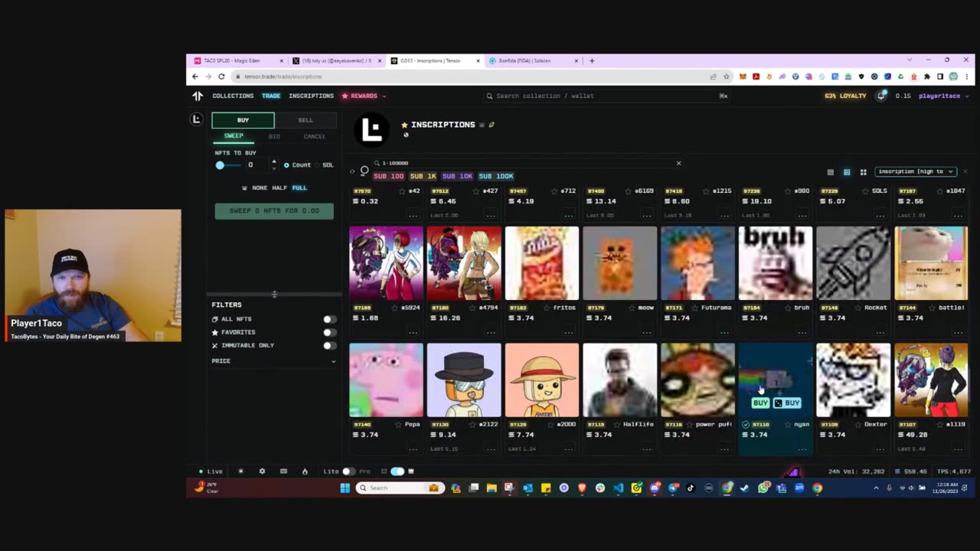The image size is (980, 551).
Task: Click the flame icon in the bottom bar
Action: (x=305, y=471)
